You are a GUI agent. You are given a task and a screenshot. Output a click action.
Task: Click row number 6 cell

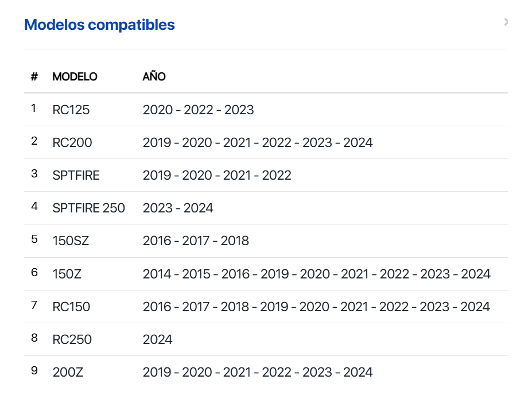tap(34, 272)
